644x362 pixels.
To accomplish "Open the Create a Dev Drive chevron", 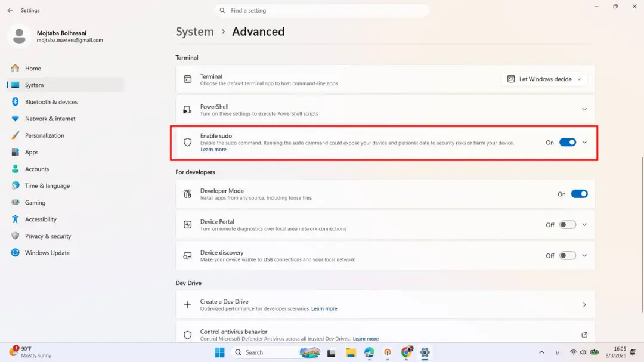I will pyautogui.click(x=584, y=305).
